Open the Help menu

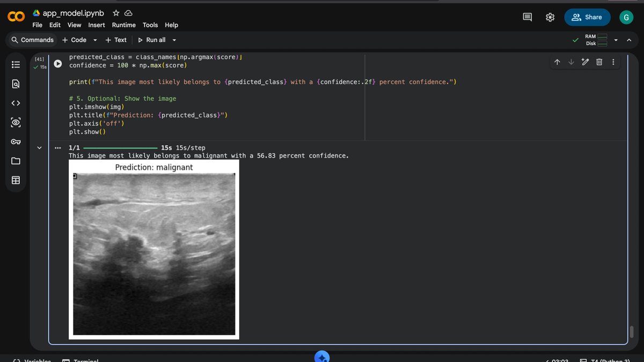coord(171,25)
